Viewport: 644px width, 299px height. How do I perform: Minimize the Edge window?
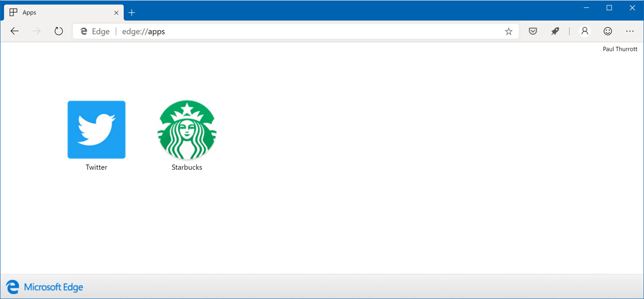pos(587,7)
